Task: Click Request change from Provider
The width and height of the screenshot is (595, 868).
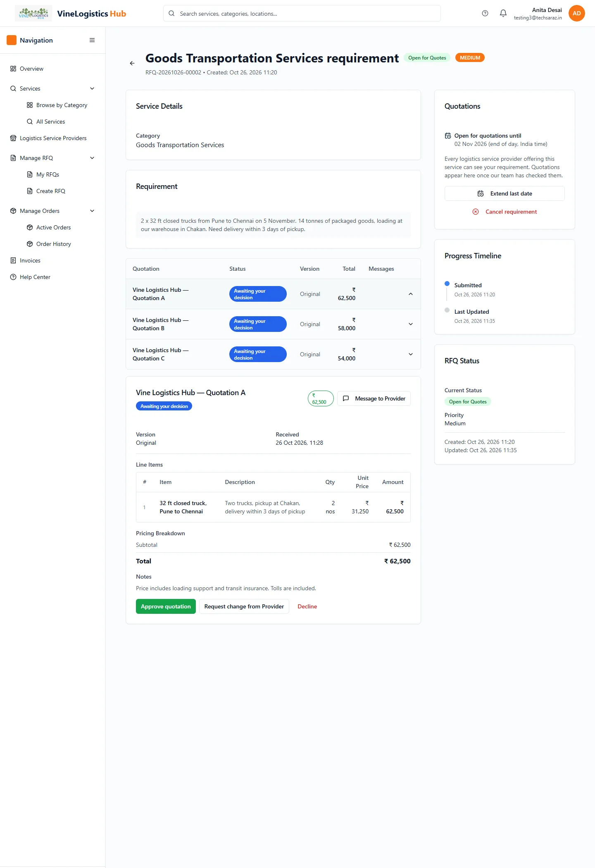Action: pos(244,606)
